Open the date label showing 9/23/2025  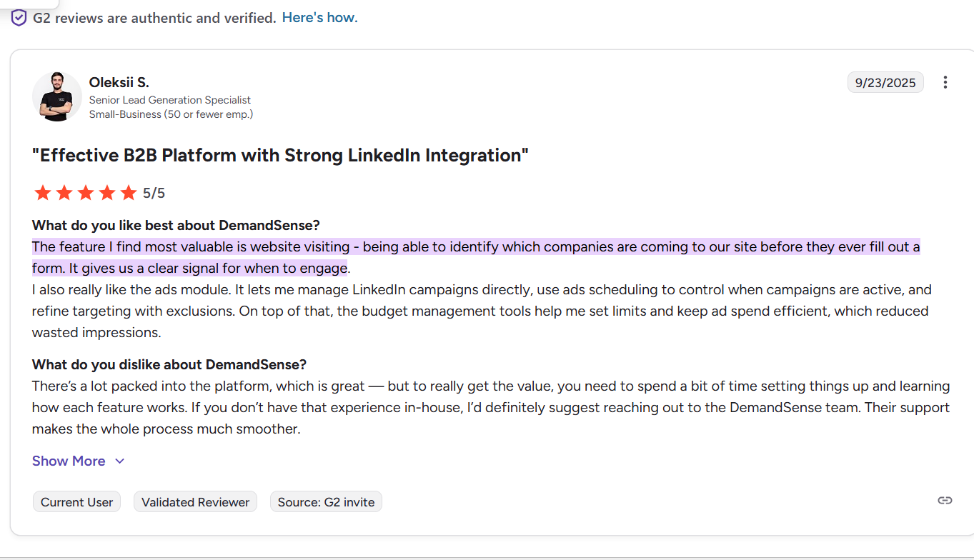pyautogui.click(x=885, y=82)
